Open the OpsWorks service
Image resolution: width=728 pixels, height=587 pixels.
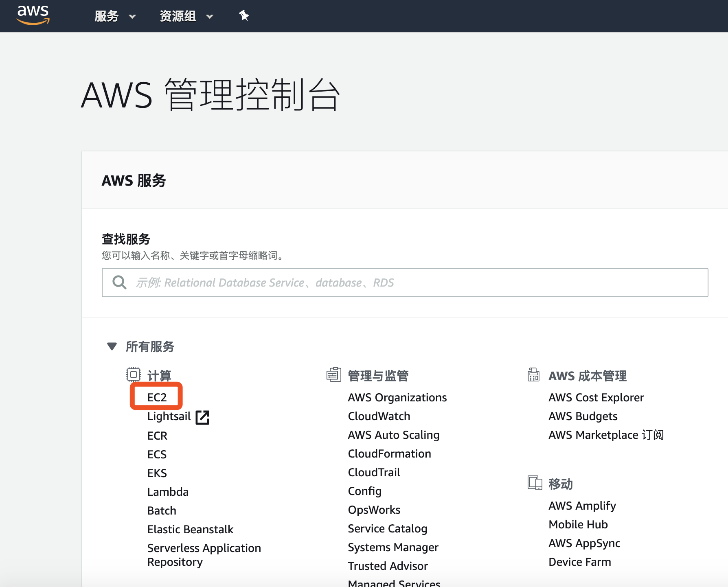coord(374,510)
